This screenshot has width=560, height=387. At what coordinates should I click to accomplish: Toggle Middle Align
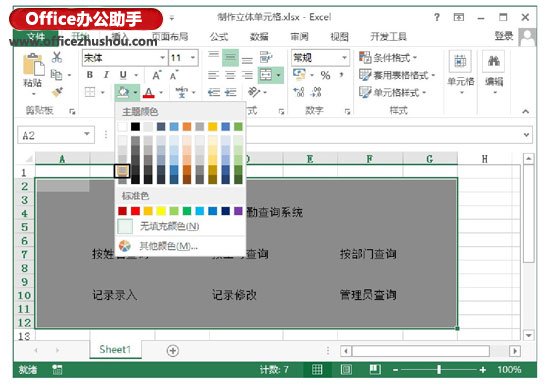click(x=230, y=57)
